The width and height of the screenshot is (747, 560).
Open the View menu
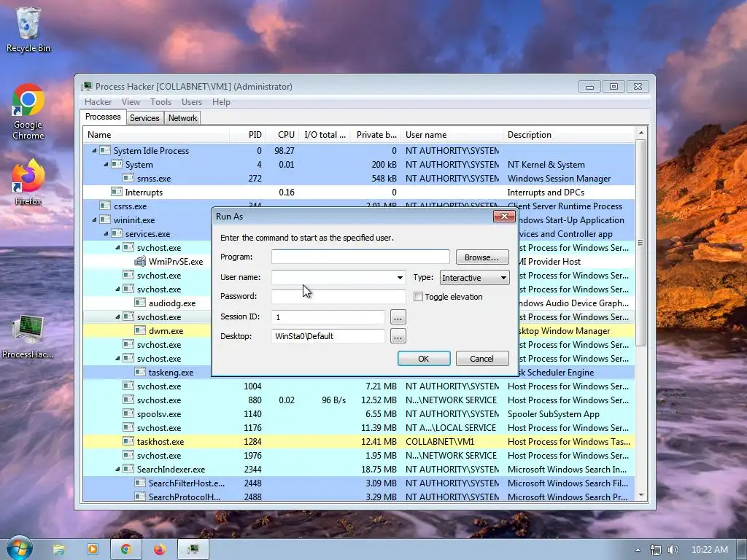tap(131, 102)
